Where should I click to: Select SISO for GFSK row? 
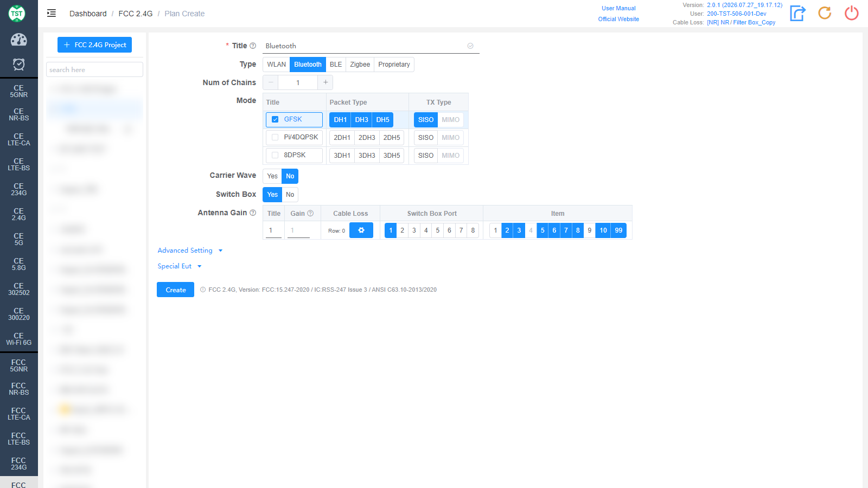point(426,120)
